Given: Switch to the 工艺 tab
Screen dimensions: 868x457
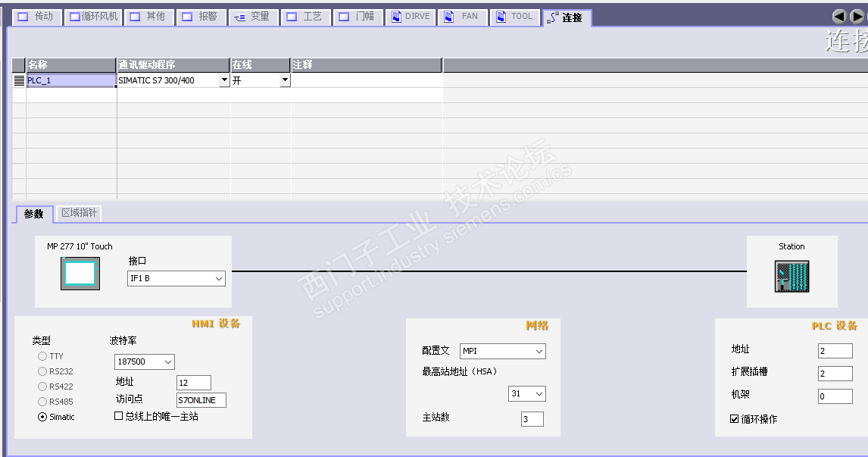Looking at the screenshot, I should tap(305, 17).
